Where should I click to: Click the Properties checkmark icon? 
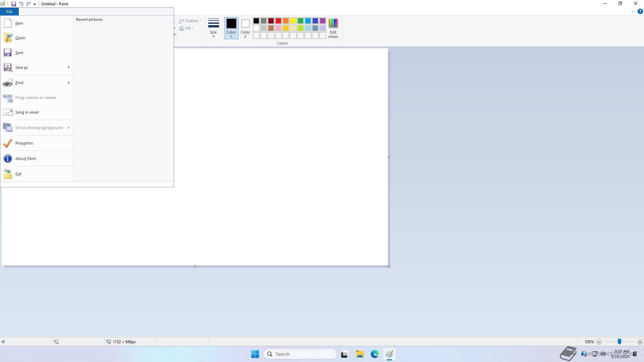click(8, 143)
